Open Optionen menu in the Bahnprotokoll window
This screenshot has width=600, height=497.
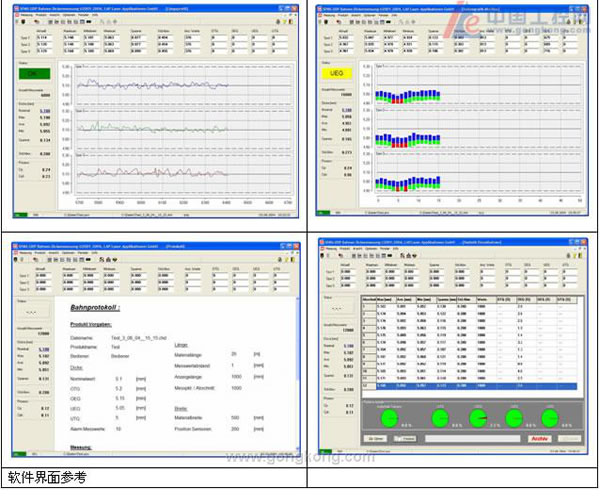[68, 253]
